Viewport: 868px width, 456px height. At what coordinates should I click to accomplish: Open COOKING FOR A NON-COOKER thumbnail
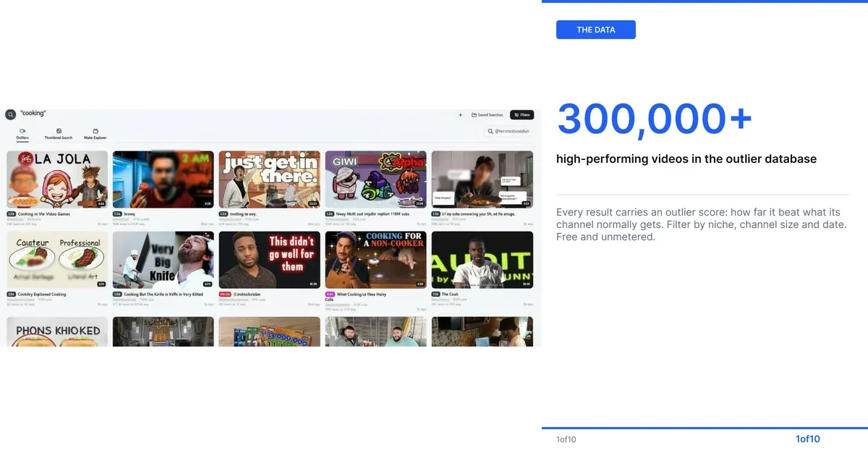pos(376,260)
